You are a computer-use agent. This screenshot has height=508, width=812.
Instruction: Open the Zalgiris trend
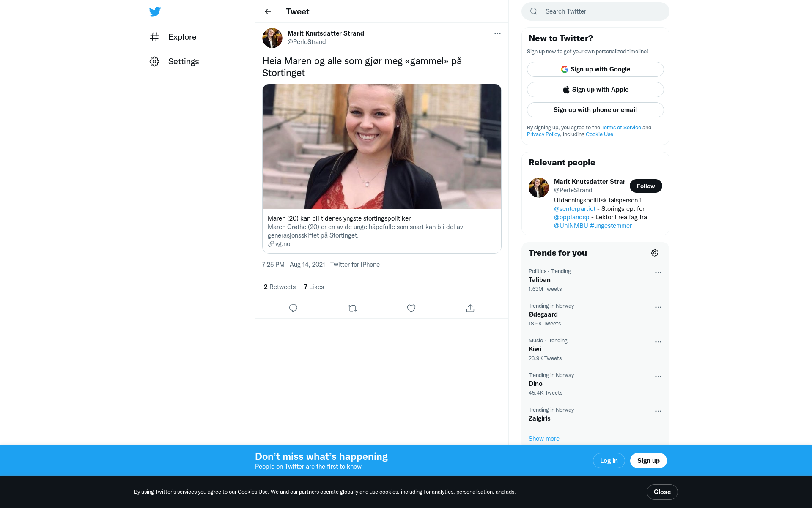point(595,415)
